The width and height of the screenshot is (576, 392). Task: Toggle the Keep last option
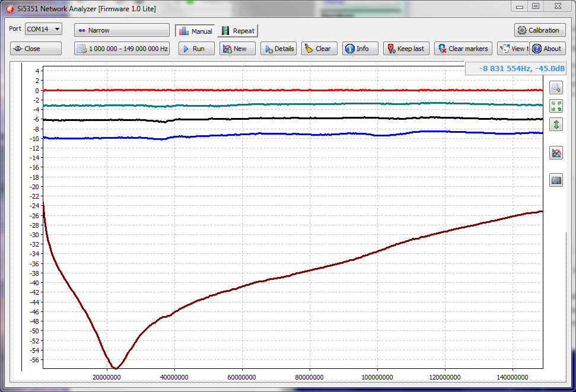click(406, 49)
